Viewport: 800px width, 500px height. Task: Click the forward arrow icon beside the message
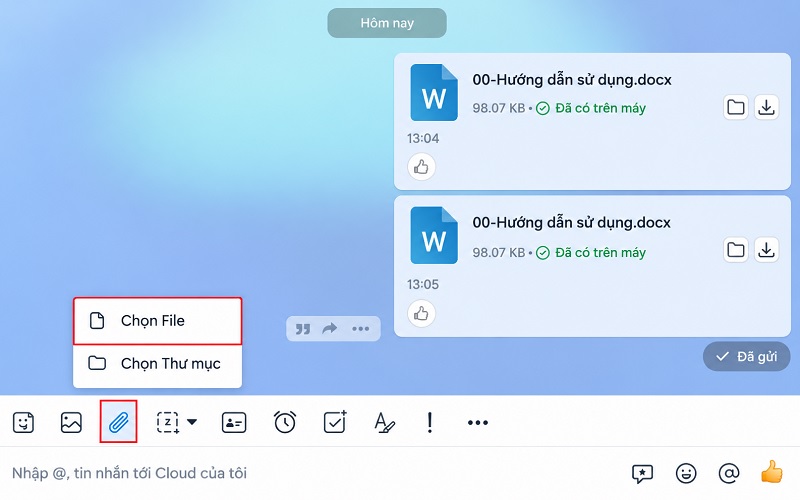click(x=330, y=328)
